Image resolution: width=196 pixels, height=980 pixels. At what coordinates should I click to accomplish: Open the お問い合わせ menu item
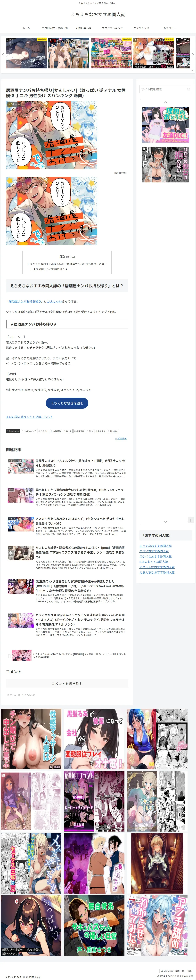click(x=83, y=28)
